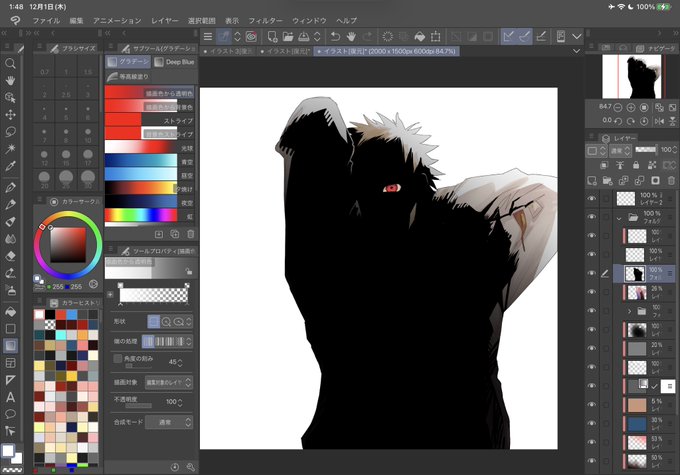Open the hamburger menu in command bar
680x475 pixels.
coord(208,37)
